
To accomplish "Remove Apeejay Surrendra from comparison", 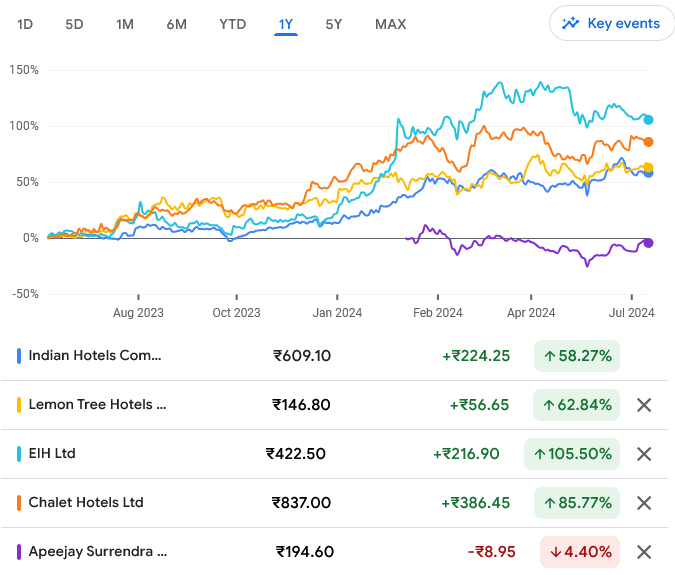I will (x=644, y=552).
